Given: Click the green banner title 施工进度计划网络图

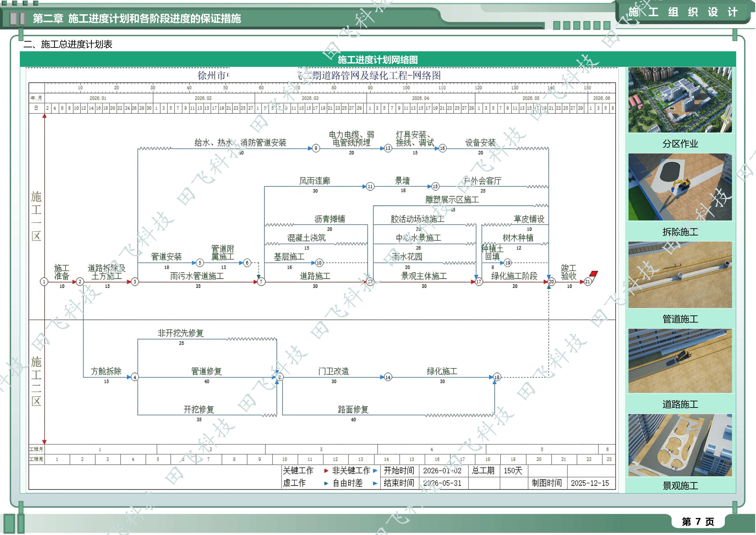Looking at the screenshot, I should click(x=378, y=60).
